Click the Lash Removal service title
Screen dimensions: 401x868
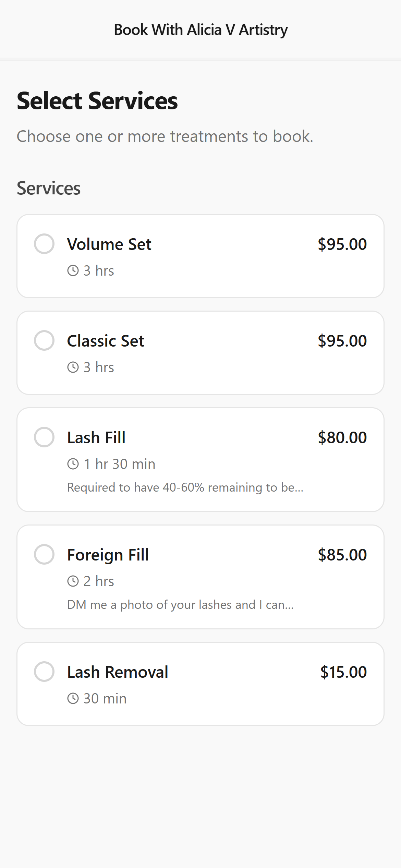[118, 672]
